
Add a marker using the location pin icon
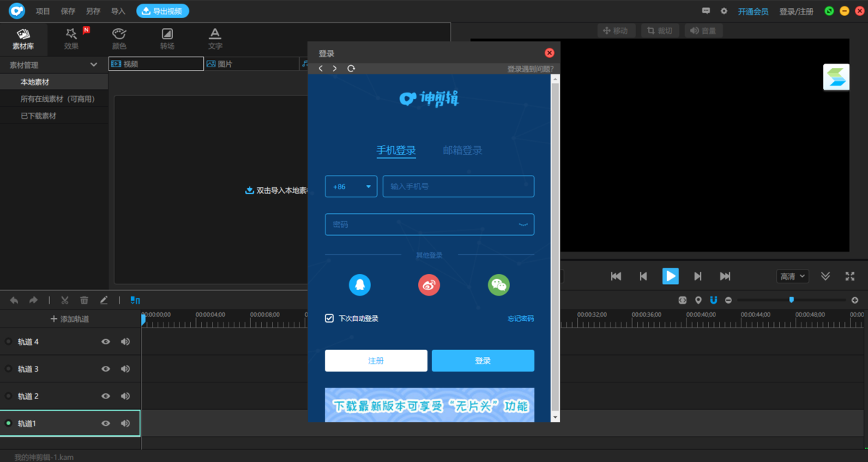697,299
